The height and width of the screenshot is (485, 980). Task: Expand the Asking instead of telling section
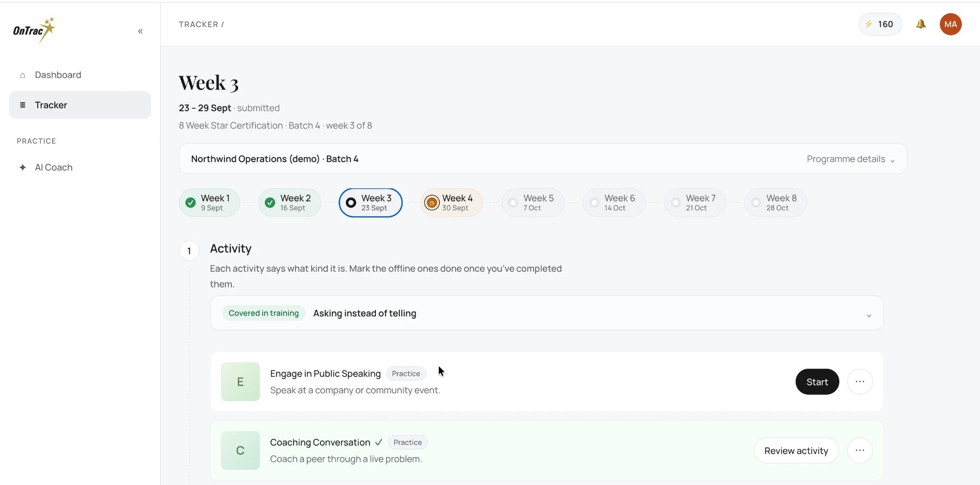(547, 313)
